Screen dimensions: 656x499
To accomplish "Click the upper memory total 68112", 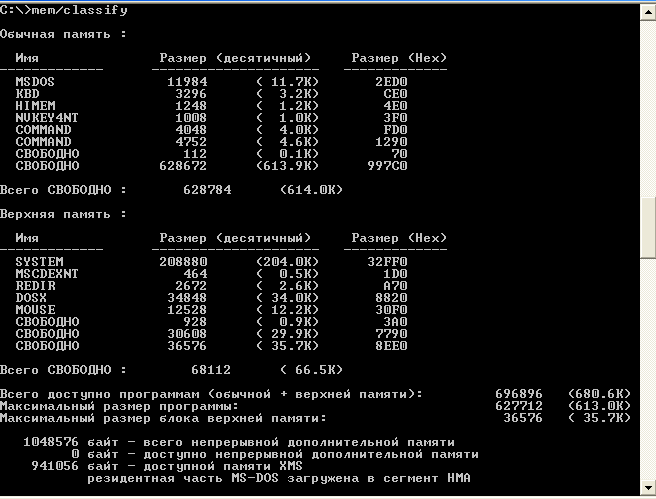I will pyautogui.click(x=211, y=370).
